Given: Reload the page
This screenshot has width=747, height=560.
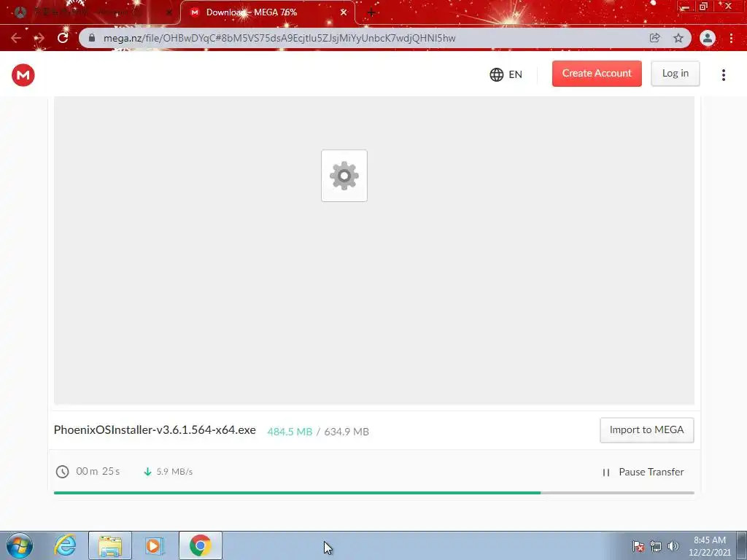Looking at the screenshot, I should (x=63, y=38).
